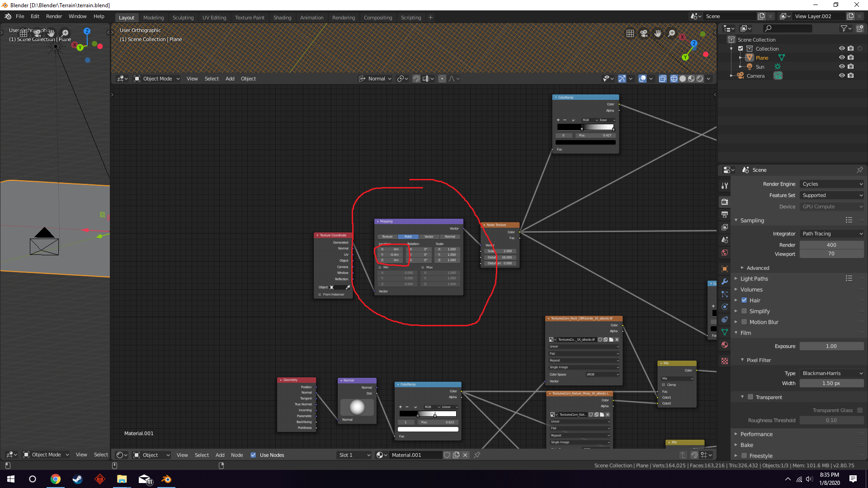Open the Physics properties tab

pos(725,307)
